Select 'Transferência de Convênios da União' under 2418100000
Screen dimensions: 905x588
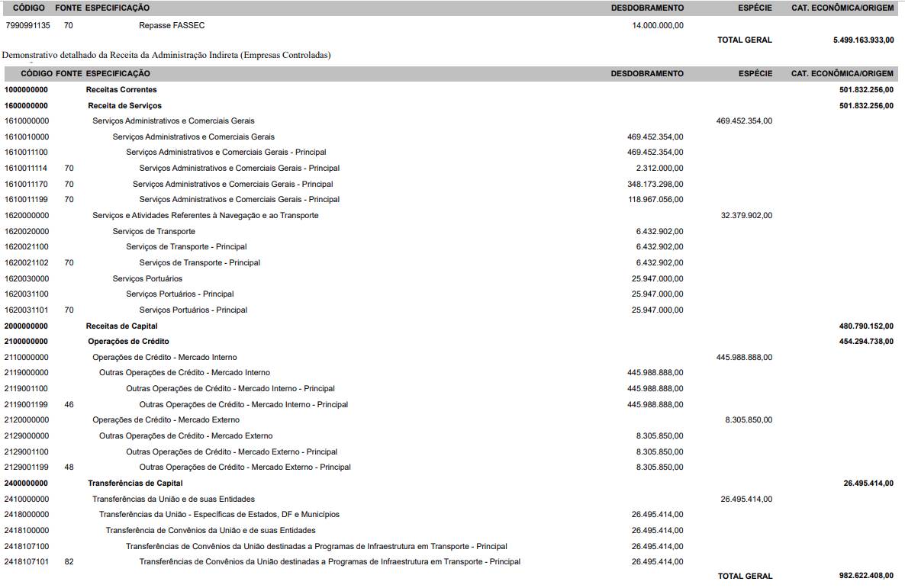click(x=211, y=530)
